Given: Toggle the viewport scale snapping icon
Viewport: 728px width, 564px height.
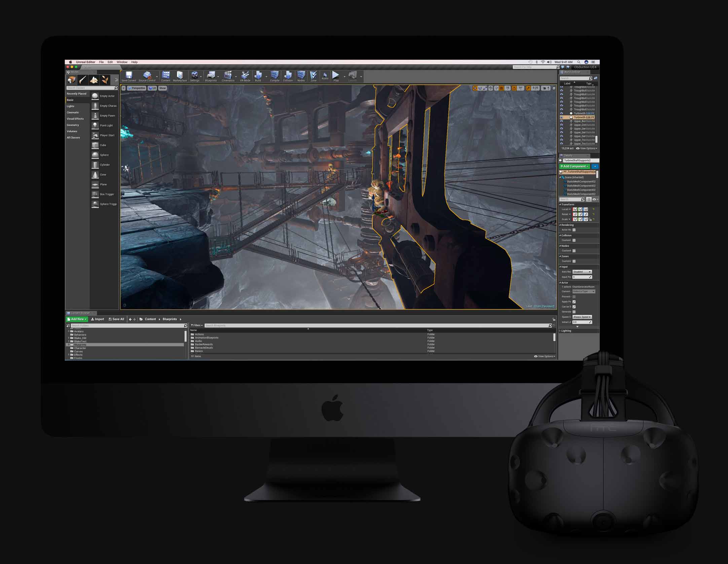Looking at the screenshot, I should click(x=528, y=88).
